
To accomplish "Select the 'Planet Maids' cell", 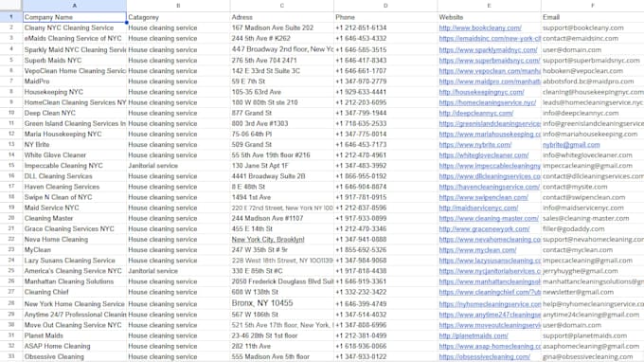I will point(74,335).
